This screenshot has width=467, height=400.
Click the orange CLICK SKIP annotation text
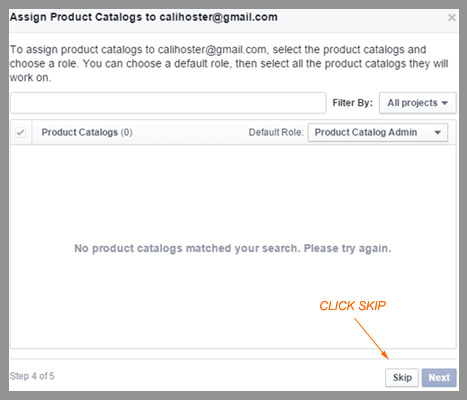(x=353, y=306)
